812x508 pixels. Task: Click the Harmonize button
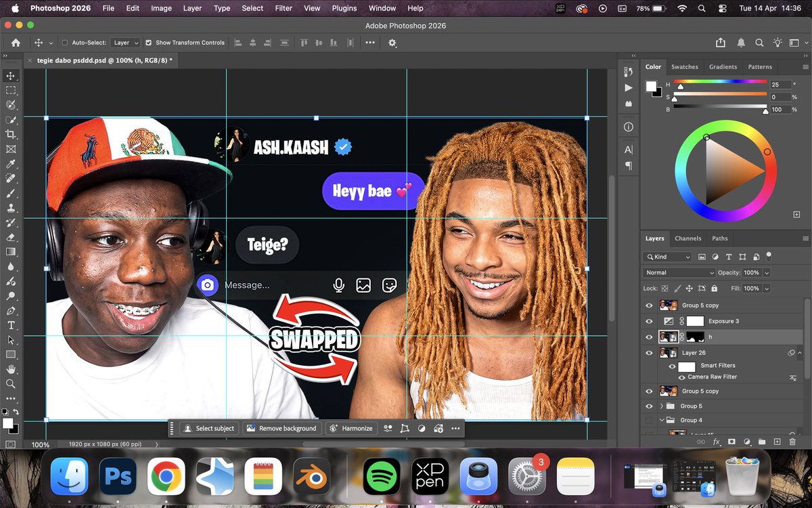[x=351, y=428]
